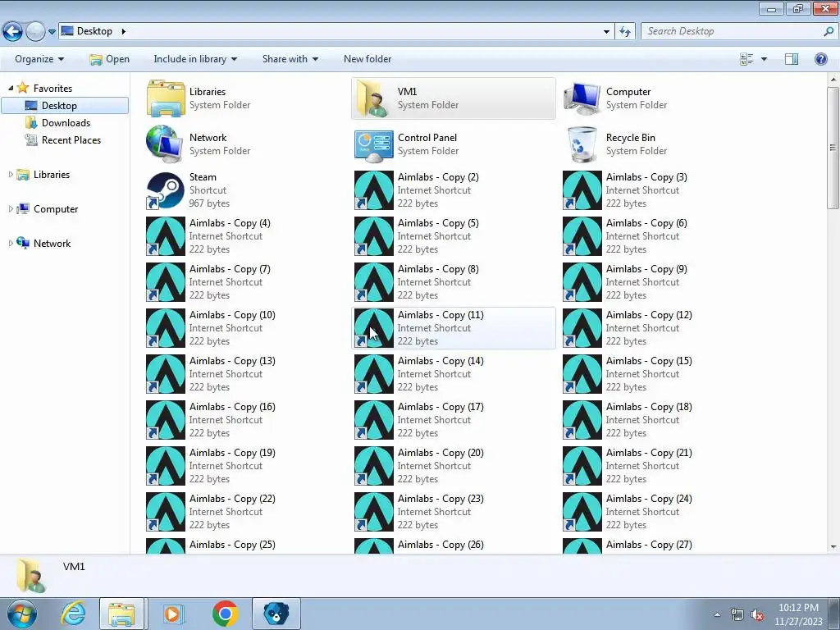Select Libraries in navigation pane
This screenshot has width=840, height=630.
pyautogui.click(x=52, y=174)
